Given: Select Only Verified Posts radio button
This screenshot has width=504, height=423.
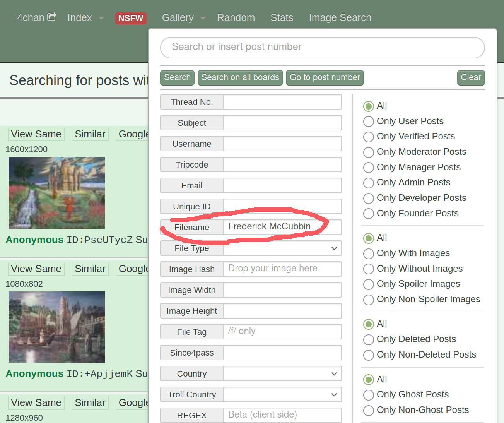Looking at the screenshot, I should pos(369,137).
